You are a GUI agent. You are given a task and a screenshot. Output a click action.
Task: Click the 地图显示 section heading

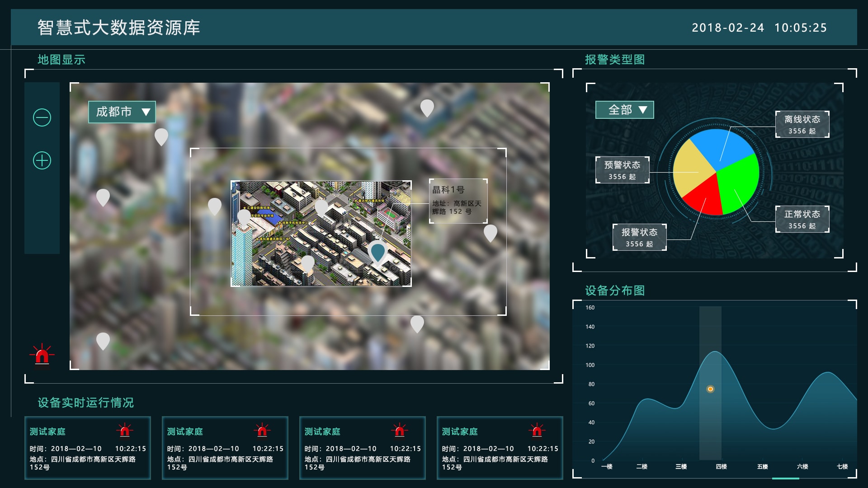pyautogui.click(x=61, y=60)
